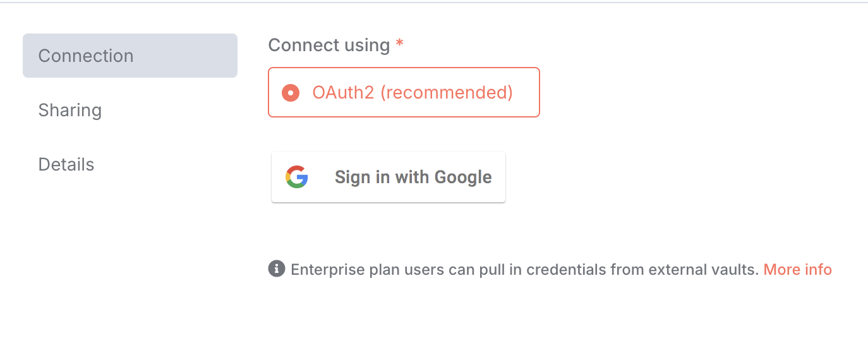Viewport: 868px width, 355px height.
Task: Open the Connection tab
Action: pyautogui.click(x=130, y=56)
